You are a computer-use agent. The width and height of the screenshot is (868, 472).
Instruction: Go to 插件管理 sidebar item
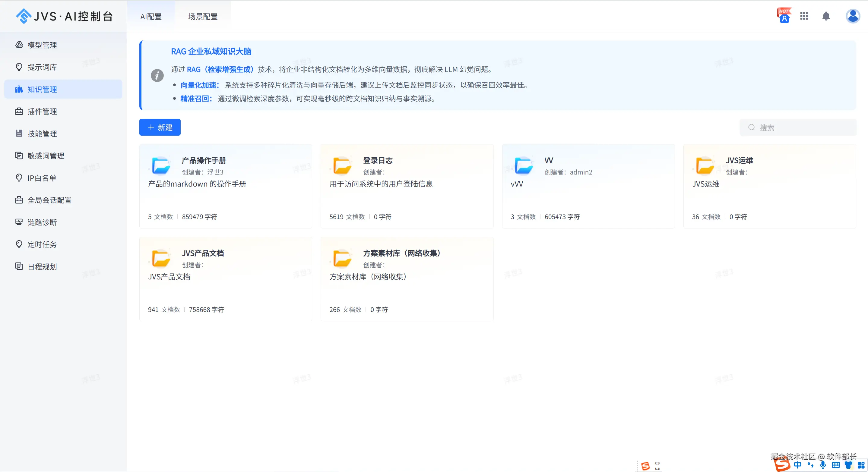click(42, 112)
